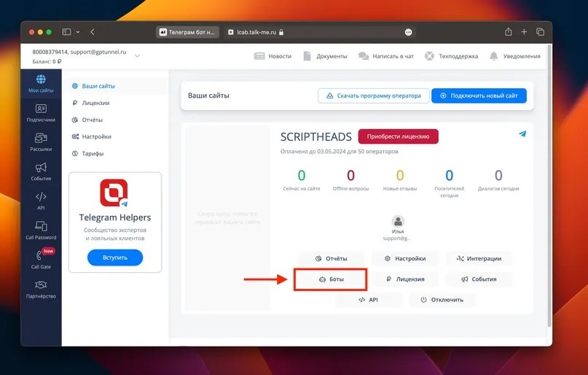This screenshot has width=588, height=375.
Task: Open the Call Password sidebar icon
Action: pyautogui.click(x=41, y=225)
